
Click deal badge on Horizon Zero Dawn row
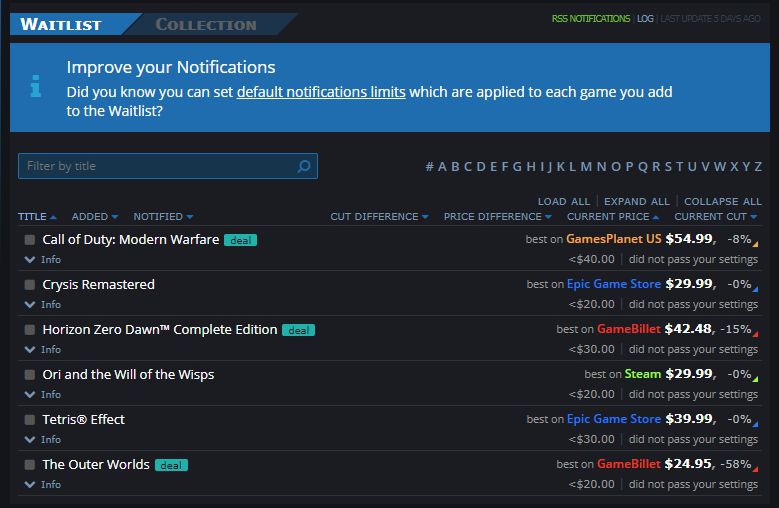[x=299, y=330]
